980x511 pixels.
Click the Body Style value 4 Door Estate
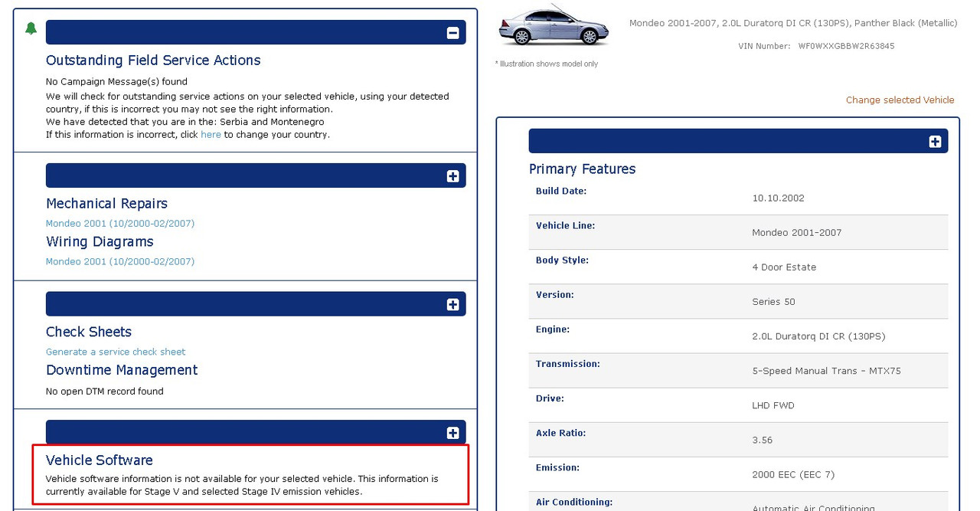tap(784, 267)
